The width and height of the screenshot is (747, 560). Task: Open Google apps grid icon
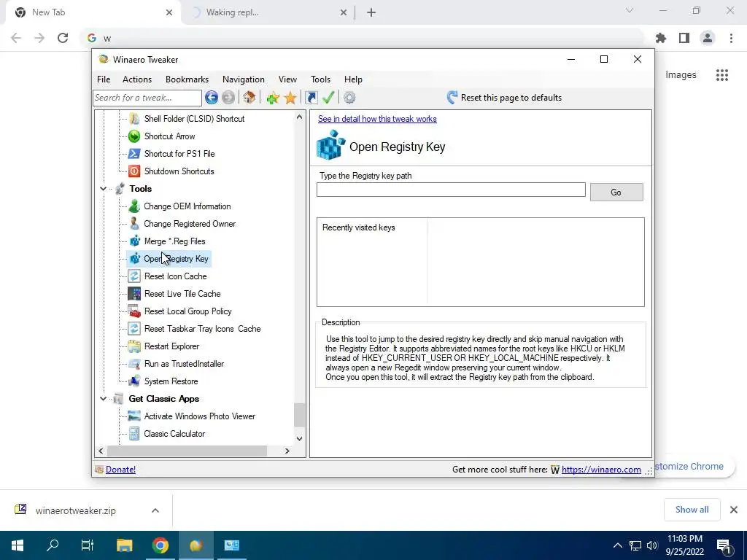click(x=722, y=75)
